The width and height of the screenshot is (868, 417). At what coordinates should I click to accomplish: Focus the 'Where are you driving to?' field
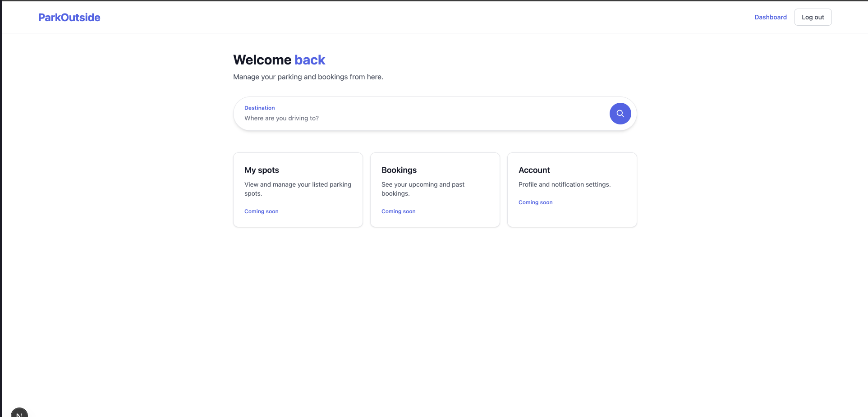(x=424, y=118)
